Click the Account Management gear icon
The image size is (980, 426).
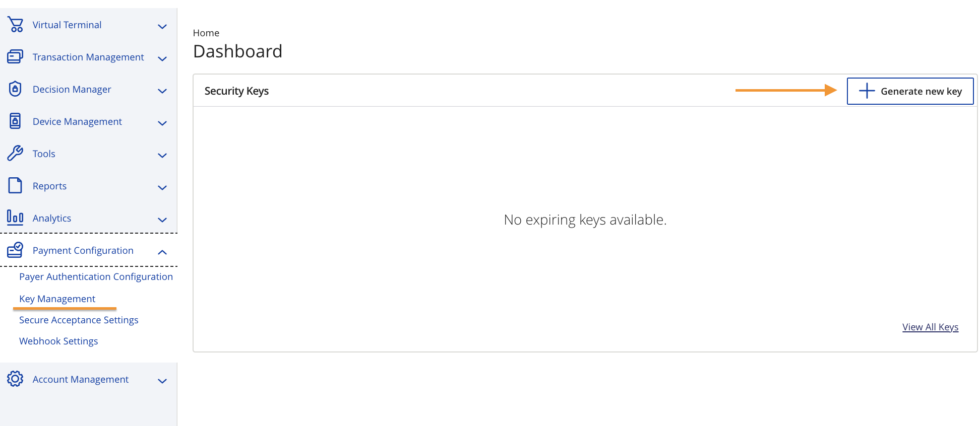point(15,379)
